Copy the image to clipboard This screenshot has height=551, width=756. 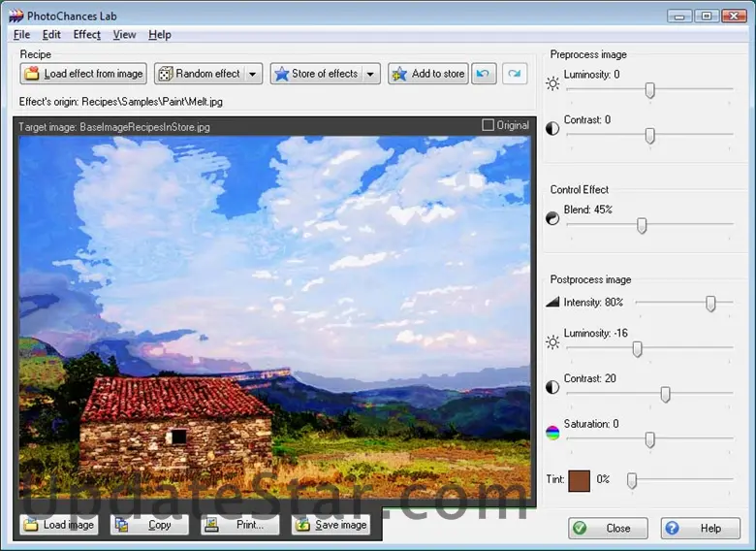148,525
